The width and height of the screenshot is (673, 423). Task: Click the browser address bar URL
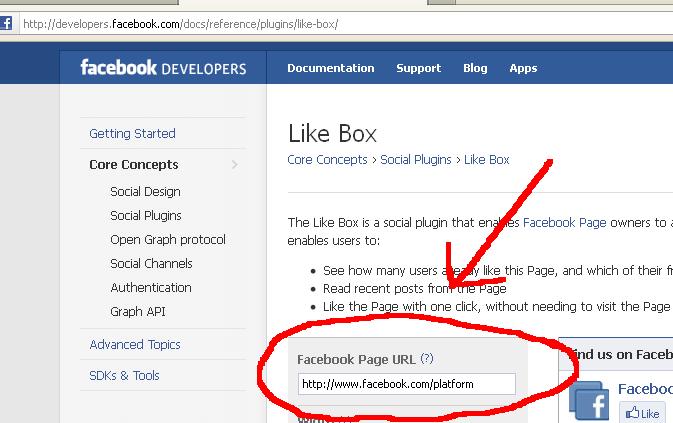(180, 24)
